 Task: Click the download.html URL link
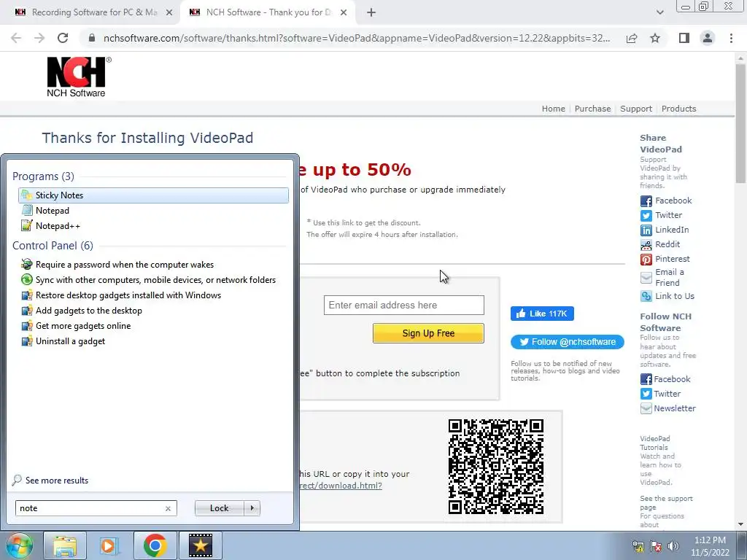pyautogui.click(x=341, y=486)
